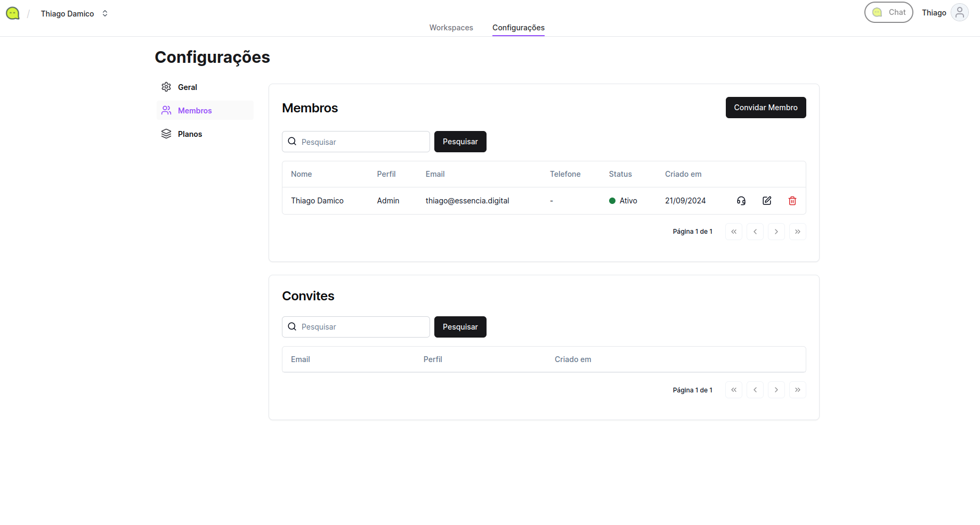
Task: Go to previous page in Convites table
Action: pyautogui.click(x=755, y=390)
